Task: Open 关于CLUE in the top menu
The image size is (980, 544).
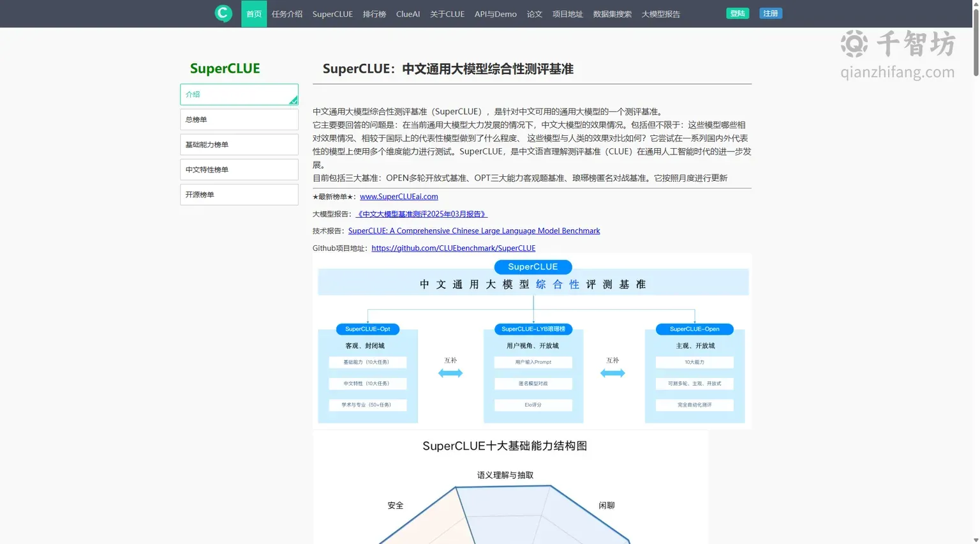Action: pyautogui.click(x=447, y=13)
